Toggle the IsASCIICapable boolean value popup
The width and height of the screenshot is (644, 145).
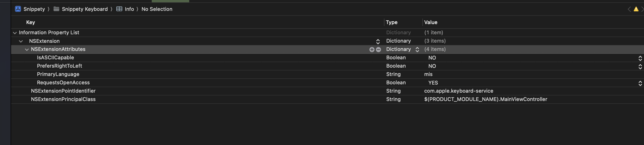click(640, 58)
